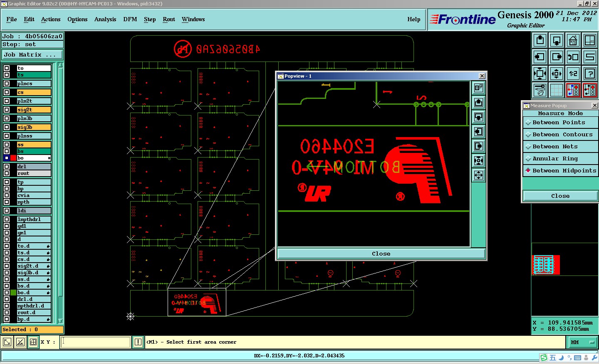599x364 pixels.
Task: Click the grid display icon
Action: click(557, 90)
